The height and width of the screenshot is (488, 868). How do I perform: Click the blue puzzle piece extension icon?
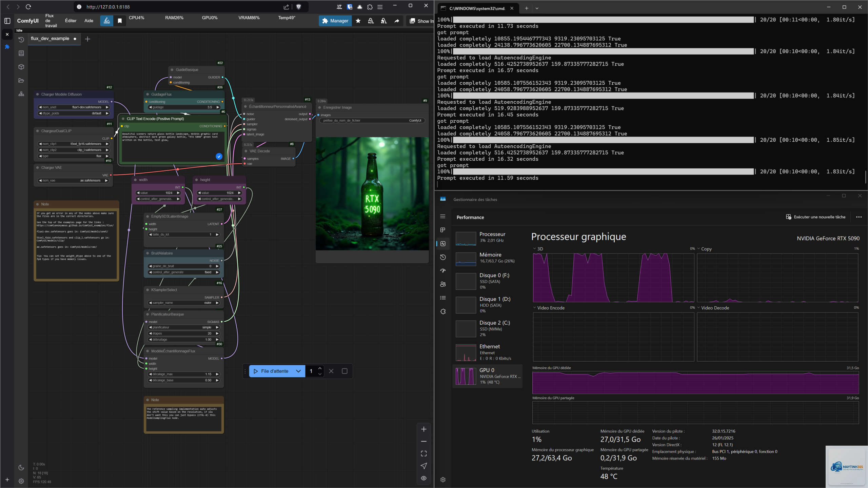tap(7, 47)
